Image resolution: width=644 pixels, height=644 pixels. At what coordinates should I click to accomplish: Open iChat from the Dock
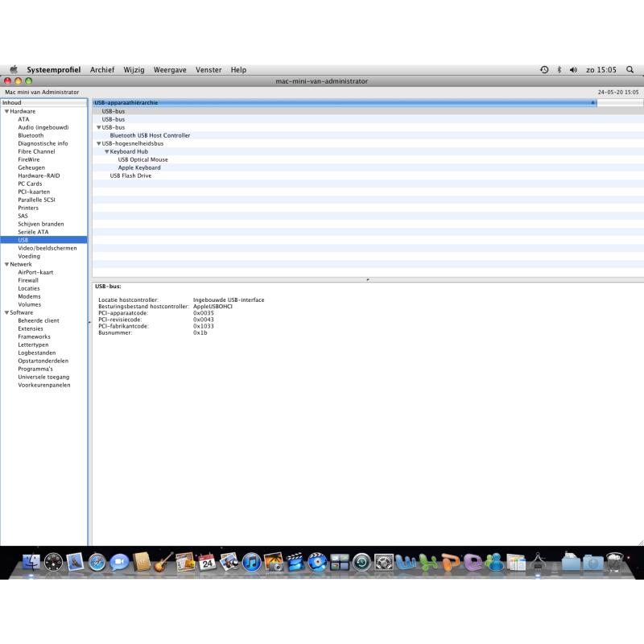(x=119, y=562)
